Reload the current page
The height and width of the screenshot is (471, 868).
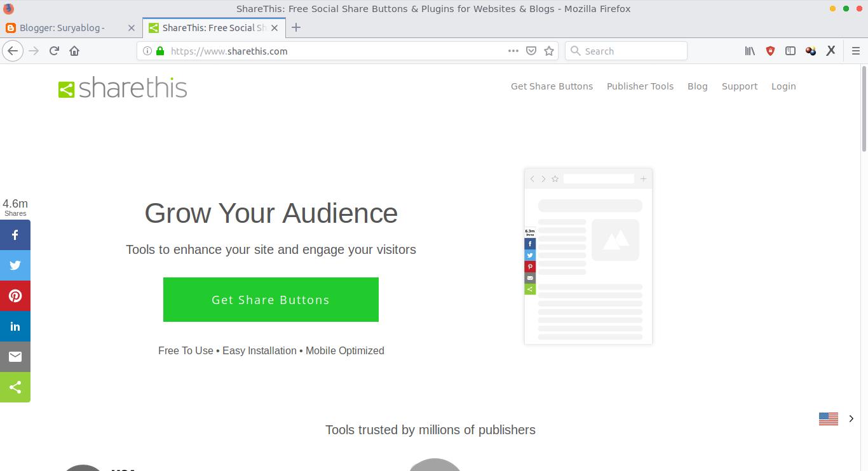[x=54, y=51]
